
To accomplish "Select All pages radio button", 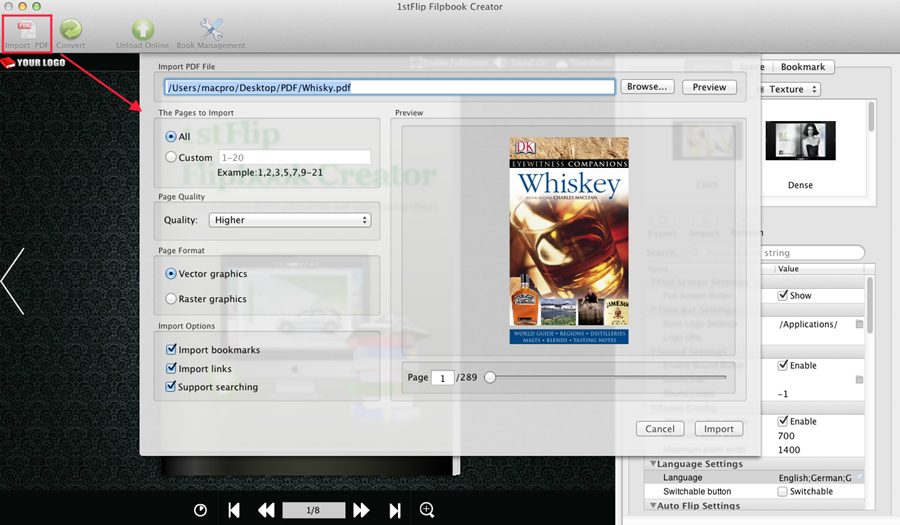I will (171, 137).
